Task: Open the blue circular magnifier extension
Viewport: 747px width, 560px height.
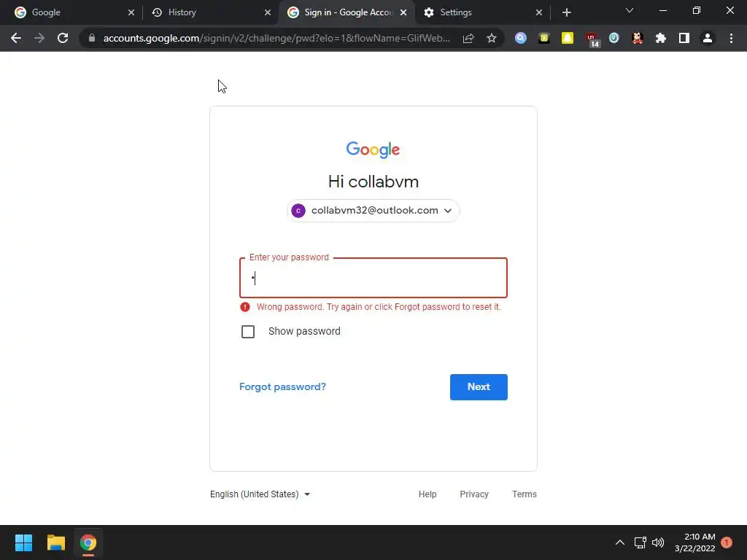Action: point(521,38)
